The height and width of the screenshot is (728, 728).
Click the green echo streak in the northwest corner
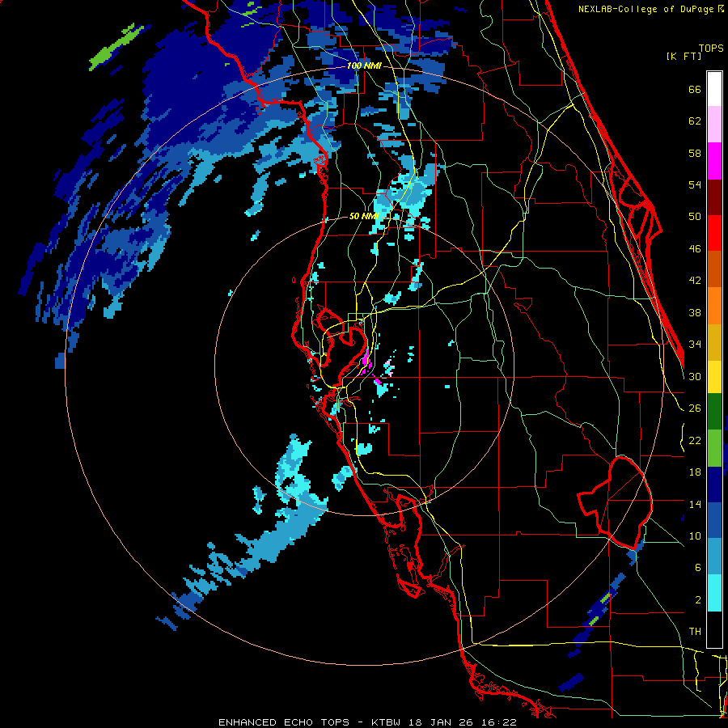click(116, 46)
